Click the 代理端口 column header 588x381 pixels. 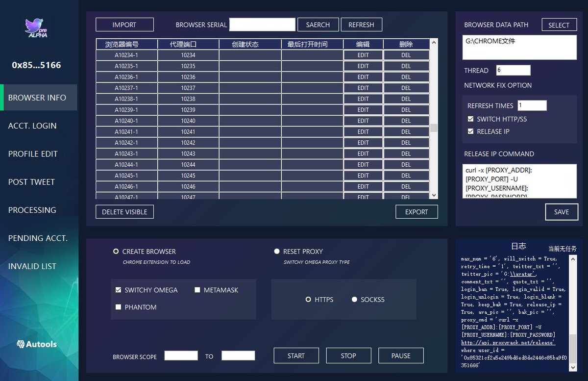click(x=188, y=44)
